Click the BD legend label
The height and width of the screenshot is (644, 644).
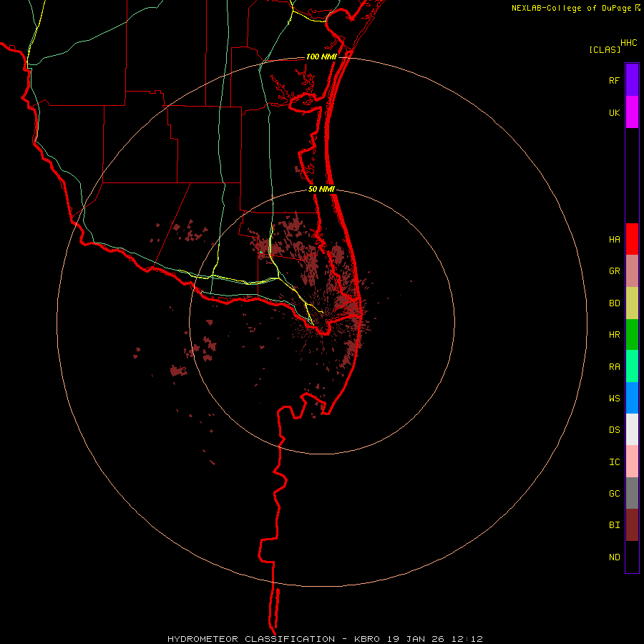pos(615,303)
